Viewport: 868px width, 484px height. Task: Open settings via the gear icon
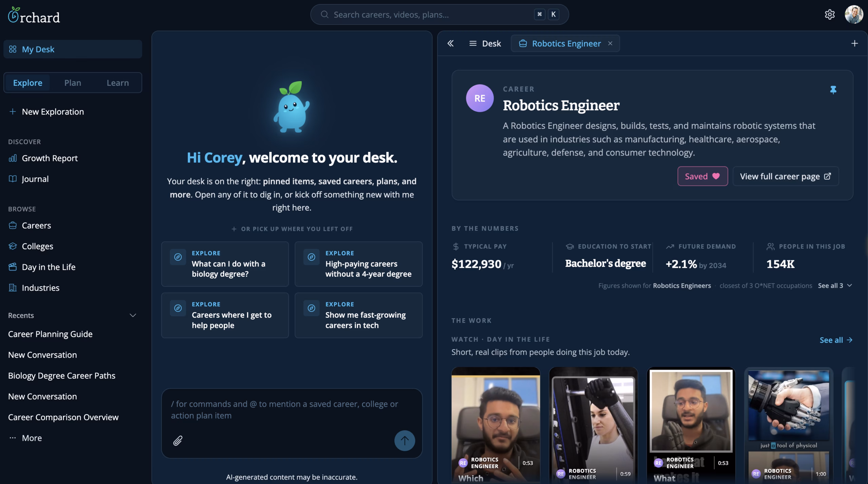[829, 15]
